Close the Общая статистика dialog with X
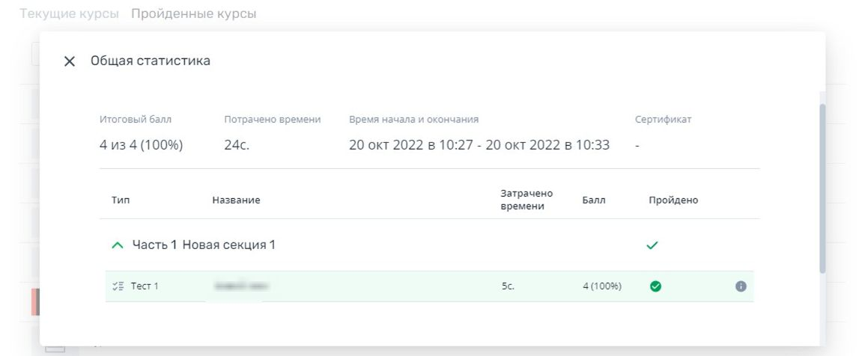This screenshot has height=356, width=868. coord(70,61)
